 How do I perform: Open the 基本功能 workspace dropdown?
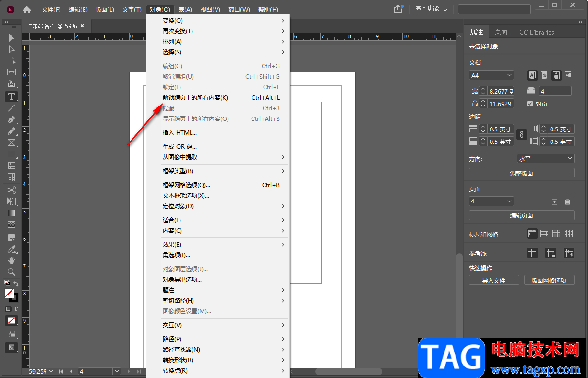[x=431, y=9]
